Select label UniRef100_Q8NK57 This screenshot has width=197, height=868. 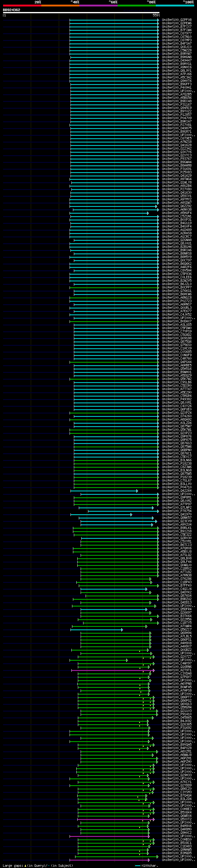coord(177,518)
